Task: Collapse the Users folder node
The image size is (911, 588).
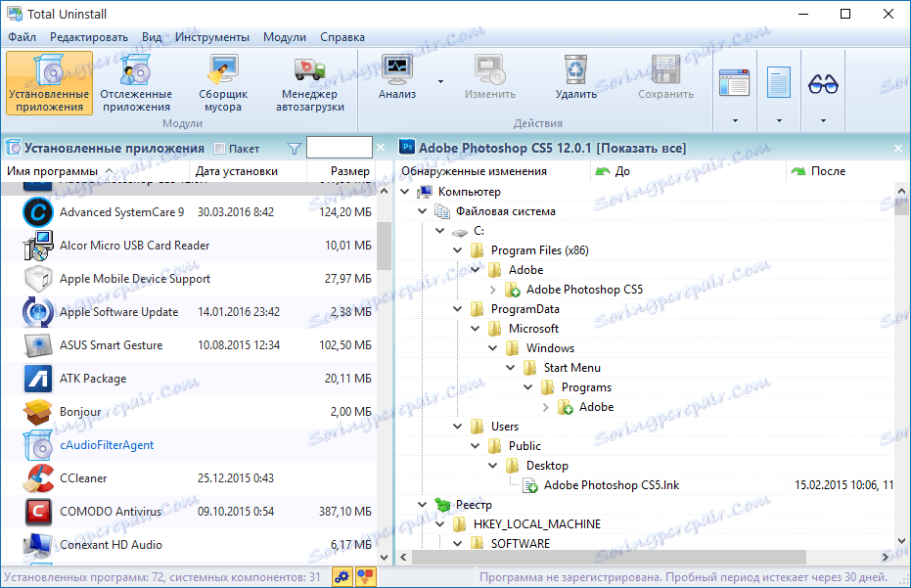Action: point(458,427)
